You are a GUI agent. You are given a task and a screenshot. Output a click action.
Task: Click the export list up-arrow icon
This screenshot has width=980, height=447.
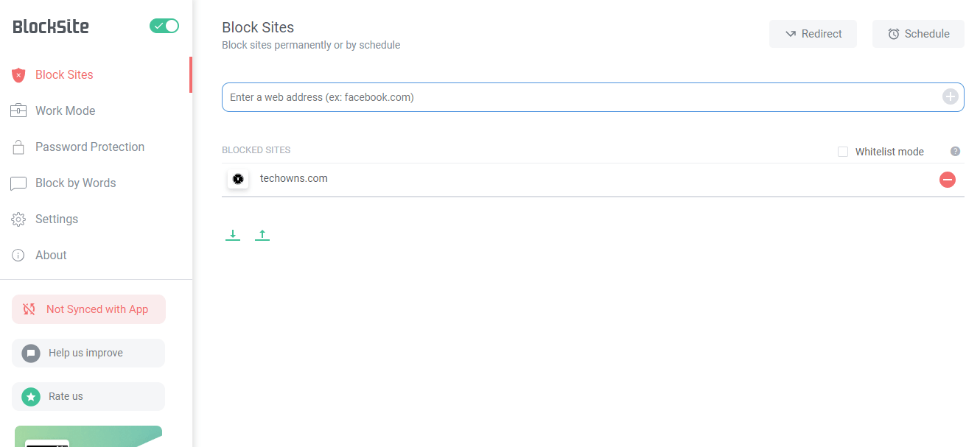(x=262, y=235)
